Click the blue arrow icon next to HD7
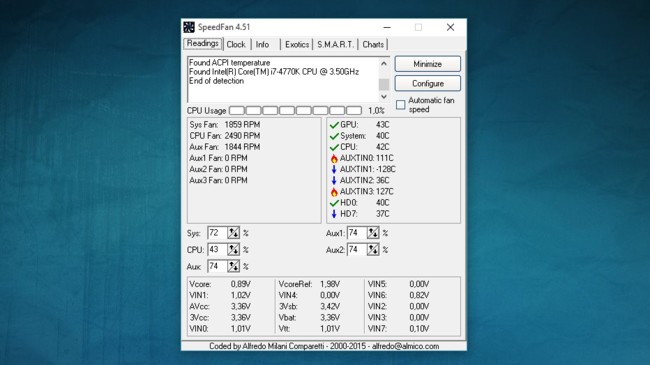 click(x=334, y=214)
